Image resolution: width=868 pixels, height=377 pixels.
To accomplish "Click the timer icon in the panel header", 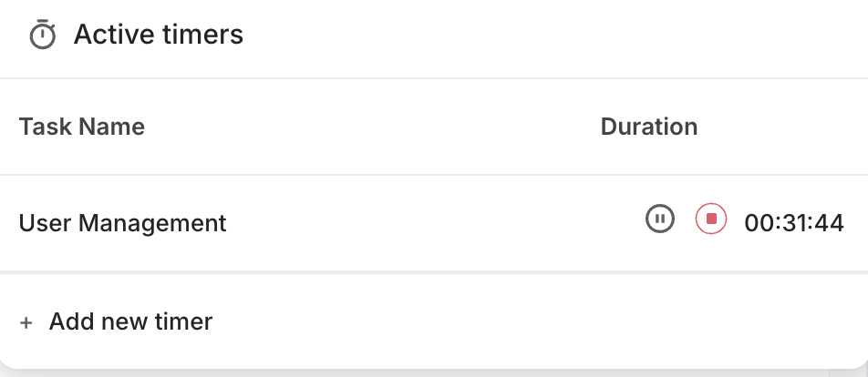I will coord(42,36).
